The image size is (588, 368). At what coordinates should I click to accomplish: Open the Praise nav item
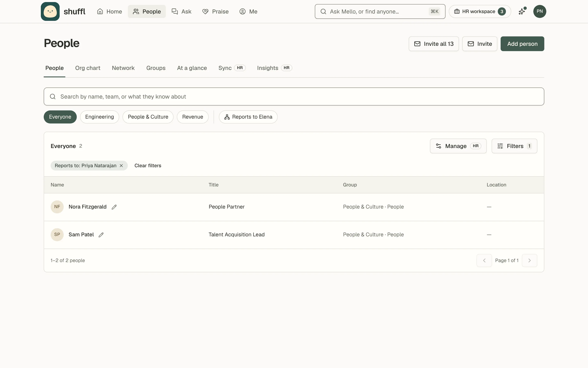[x=216, y=11]
